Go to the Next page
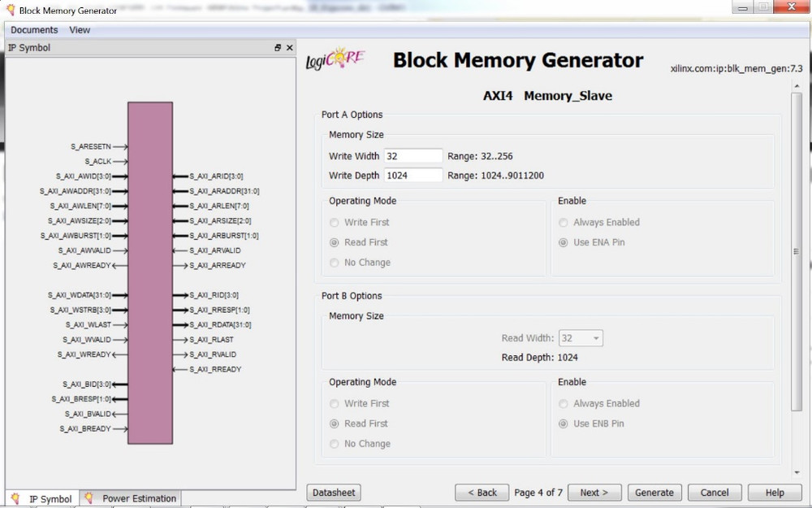This screenshot has height=508, width=812. pos(594,493)
